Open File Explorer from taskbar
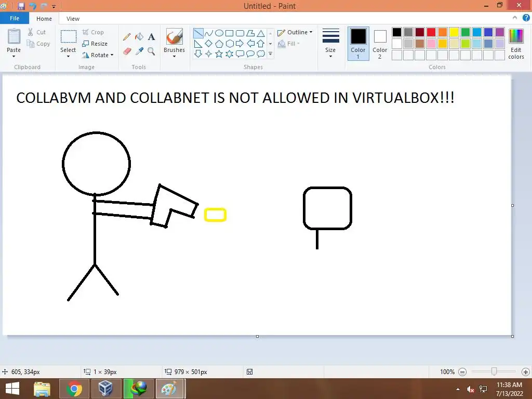532x399 pixels. pyautogui.click(x=42, y=389)
